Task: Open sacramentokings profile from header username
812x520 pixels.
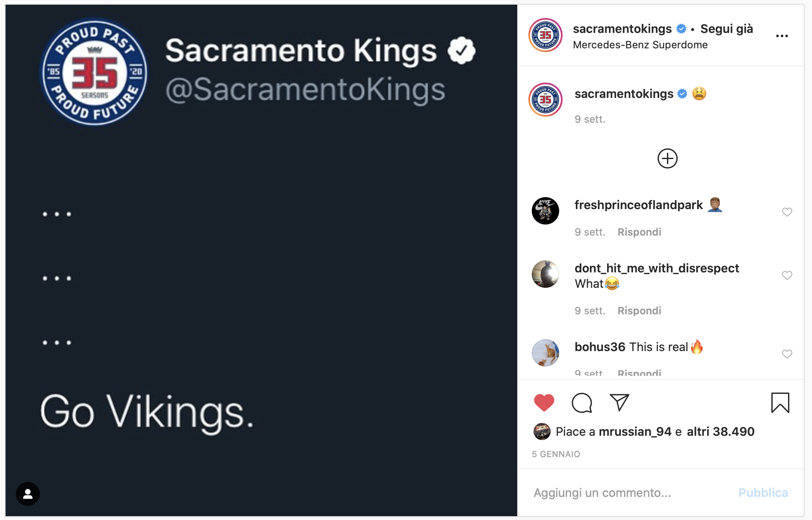Action: click(x=622, y=29)
